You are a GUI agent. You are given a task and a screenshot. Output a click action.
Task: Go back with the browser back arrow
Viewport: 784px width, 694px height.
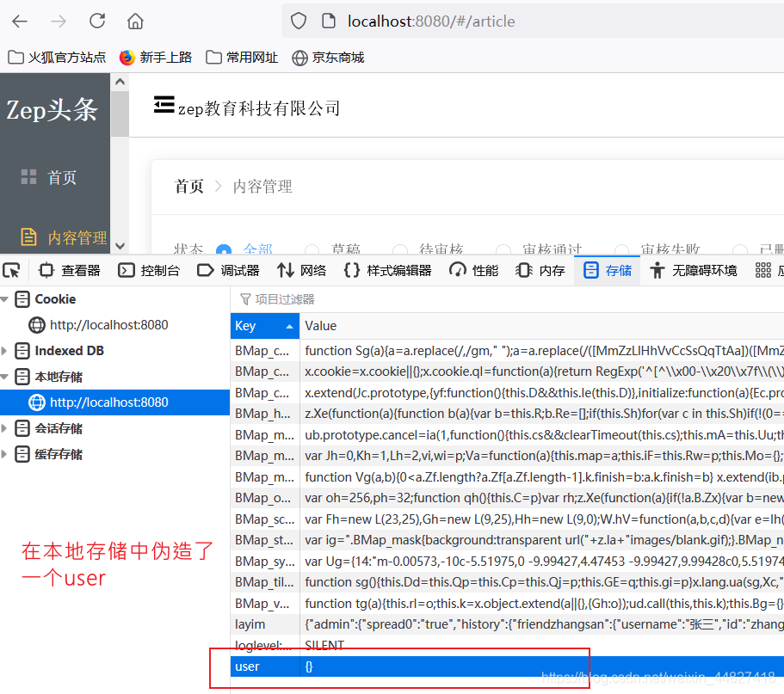tap(20, 21)
